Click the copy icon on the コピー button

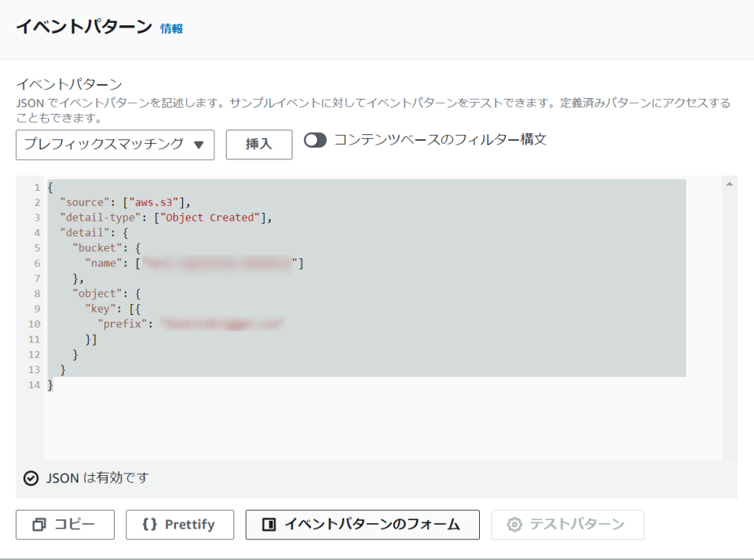(41, 525)
